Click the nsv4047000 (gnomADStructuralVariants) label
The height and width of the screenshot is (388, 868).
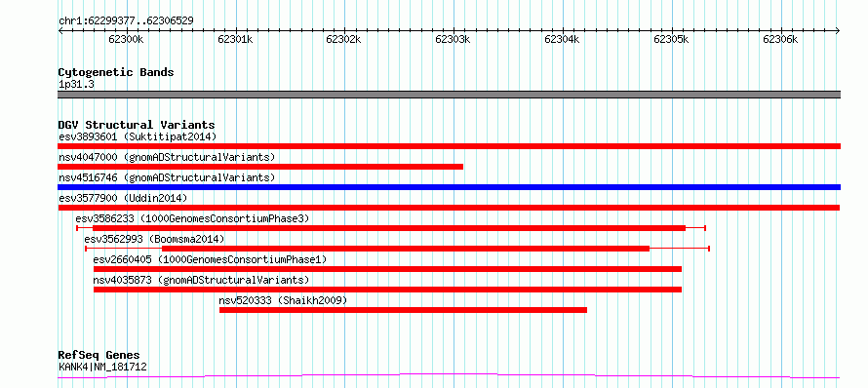pyautogui.click(x=167, y=157)
